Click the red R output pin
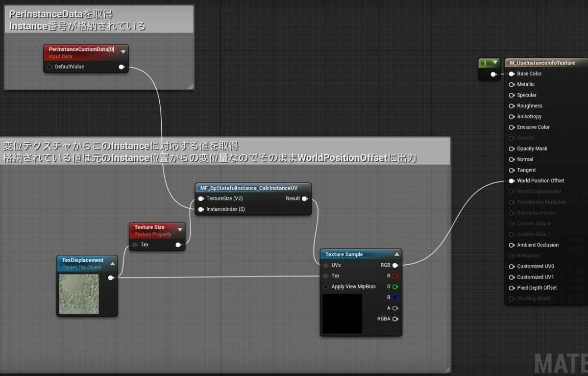Image resolution: width=588 pixels, height=376 pixels. pos(395,276)
